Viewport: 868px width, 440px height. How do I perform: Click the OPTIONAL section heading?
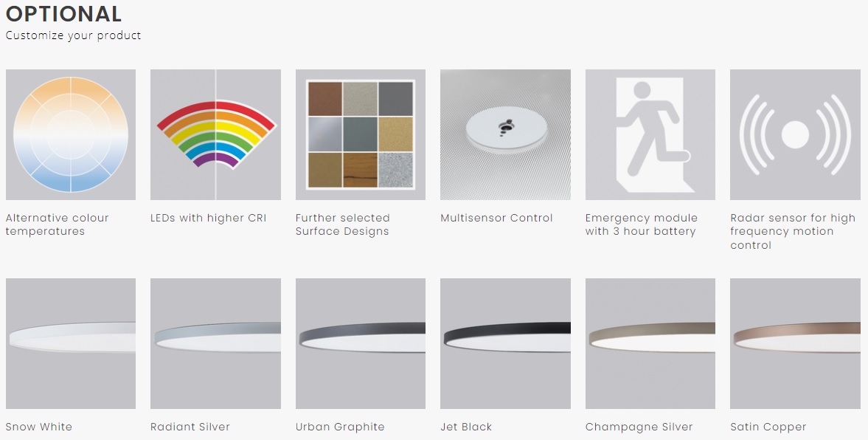coord(63,14)
